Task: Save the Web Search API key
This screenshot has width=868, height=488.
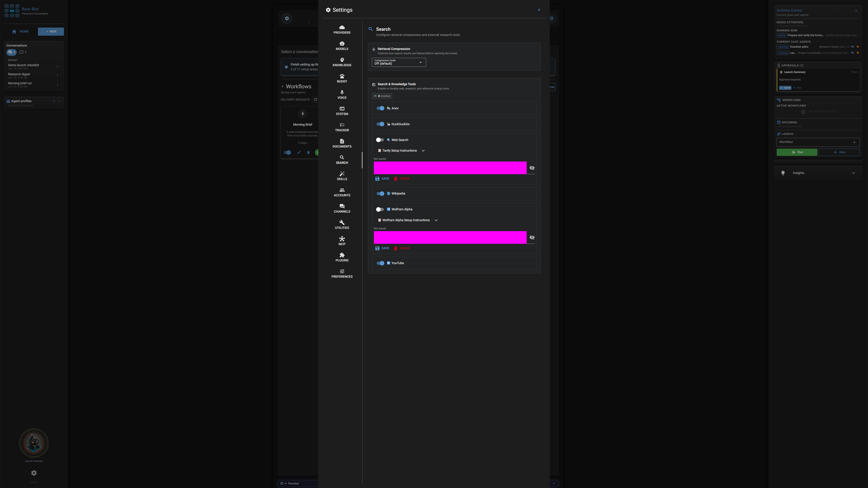Action: click(382, 179)
